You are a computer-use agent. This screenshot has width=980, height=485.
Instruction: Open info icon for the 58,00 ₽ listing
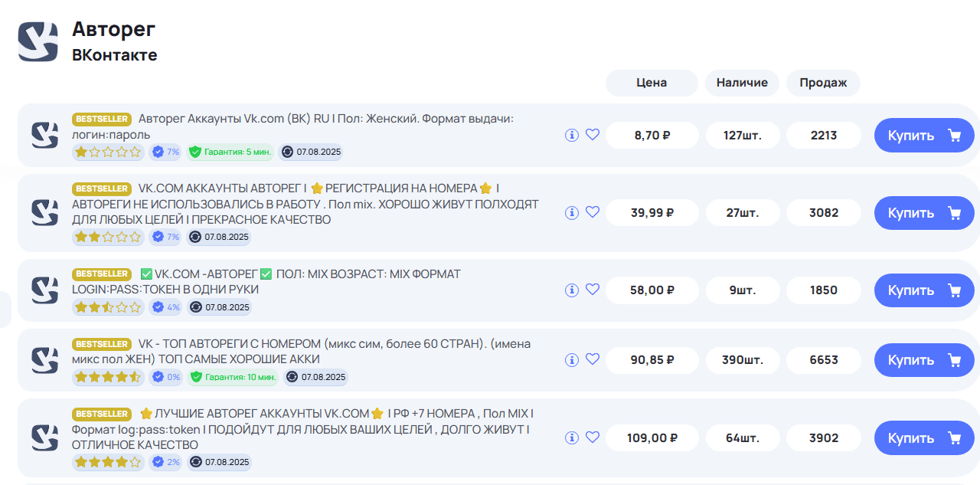point(571,290)
